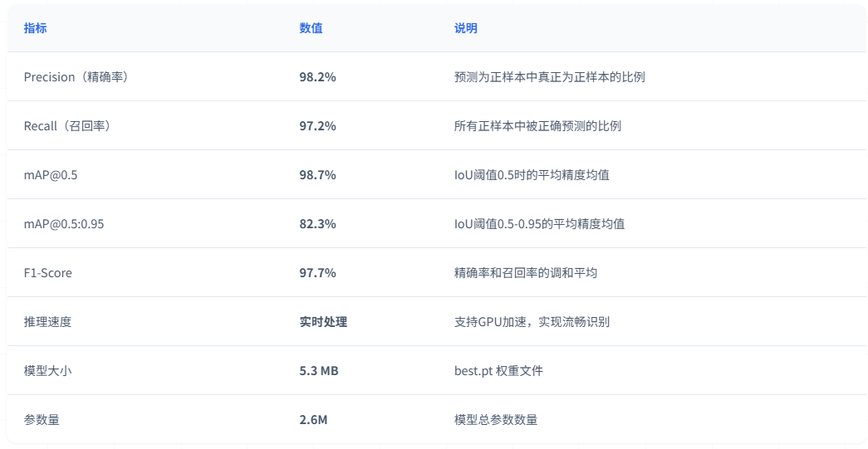Viewport: 868px width, 449px height.
Task: Select the 参数量 cell
Action: (42, 420)
